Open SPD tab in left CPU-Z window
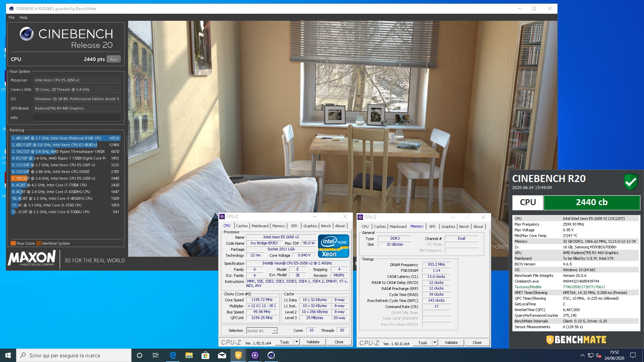 coord(294,226)
